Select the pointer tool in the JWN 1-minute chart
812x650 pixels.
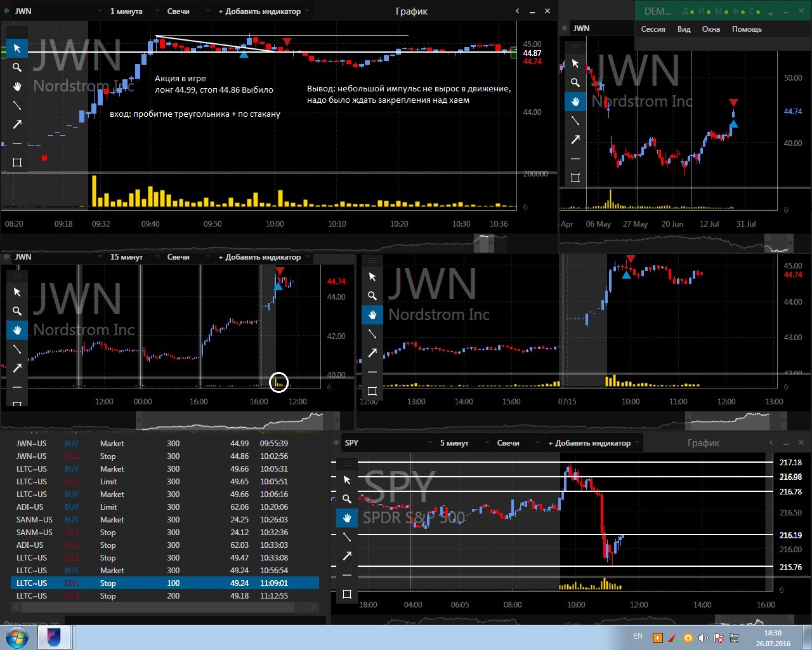[17, 48]
